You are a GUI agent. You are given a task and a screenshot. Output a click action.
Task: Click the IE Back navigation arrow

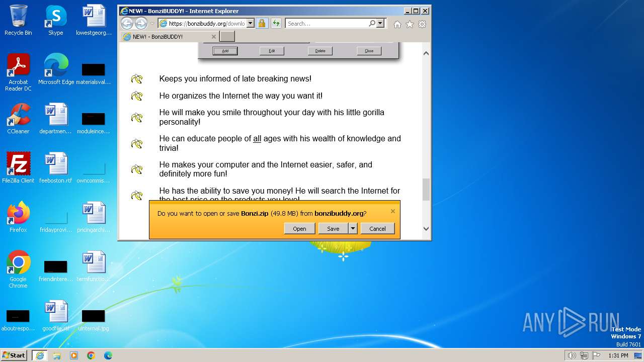[127, 23]
